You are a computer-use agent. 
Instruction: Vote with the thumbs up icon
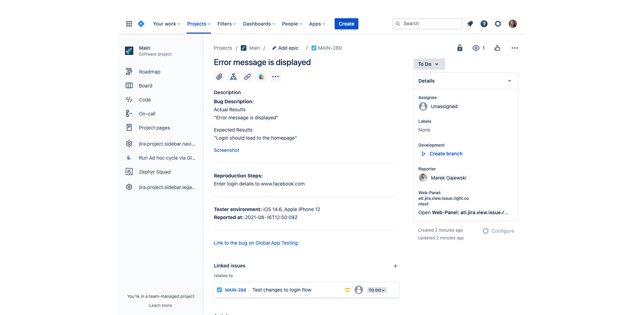click(497, 48)
